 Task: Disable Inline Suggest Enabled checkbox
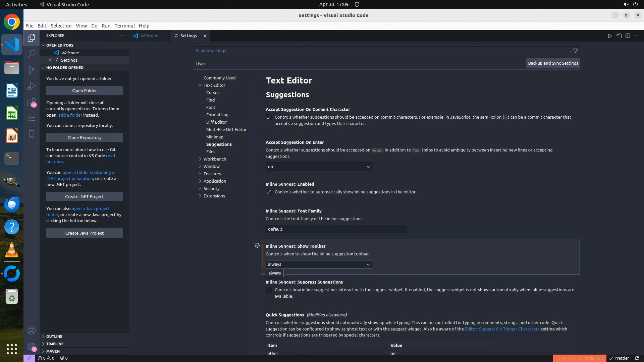coord(269,192)
